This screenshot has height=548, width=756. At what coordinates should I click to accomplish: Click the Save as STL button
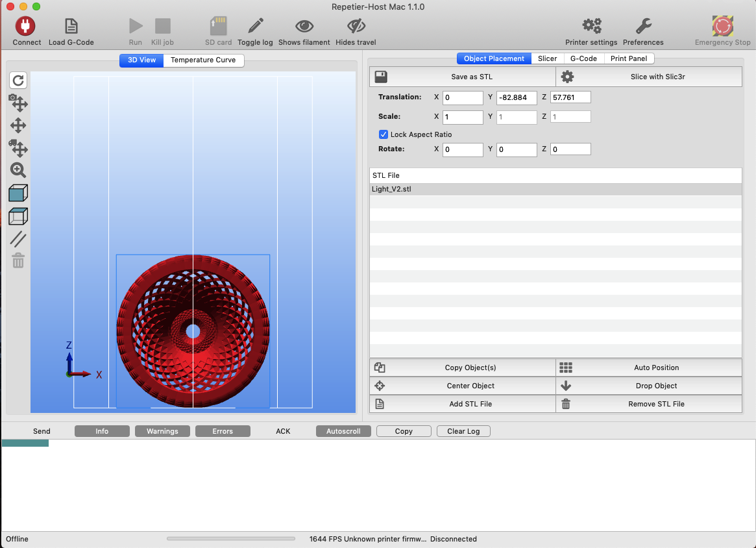(x=463, y=77)
